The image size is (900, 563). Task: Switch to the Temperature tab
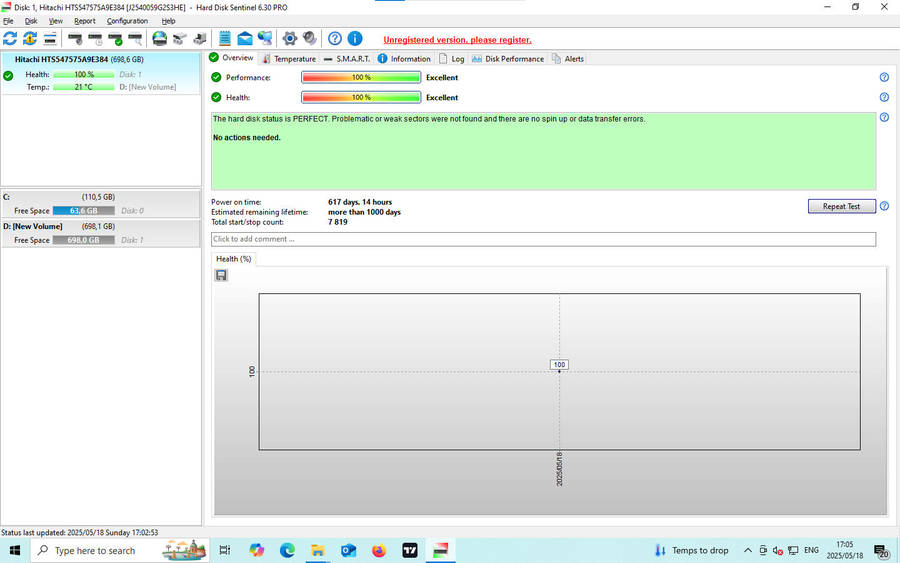[288, 59]
